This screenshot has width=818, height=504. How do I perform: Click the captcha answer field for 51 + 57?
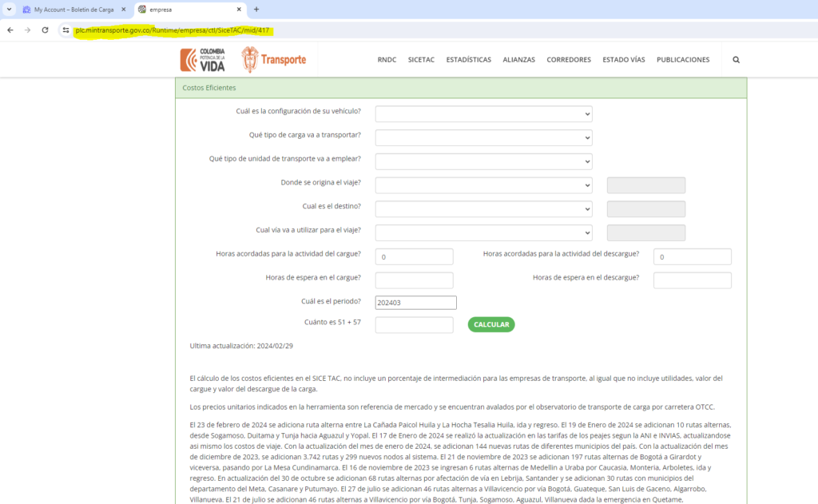[x=414, y=325]
